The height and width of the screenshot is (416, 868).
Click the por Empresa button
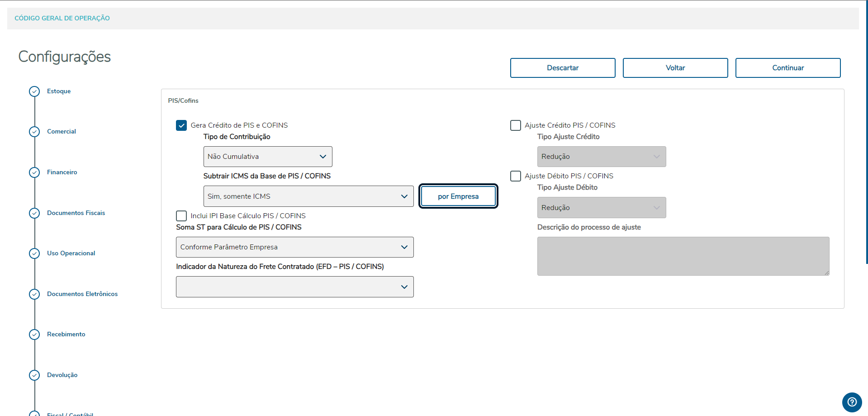click(458, 196)
